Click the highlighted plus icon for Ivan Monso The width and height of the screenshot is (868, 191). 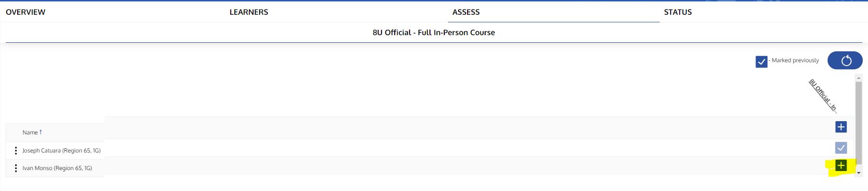(x=841, y=165)
